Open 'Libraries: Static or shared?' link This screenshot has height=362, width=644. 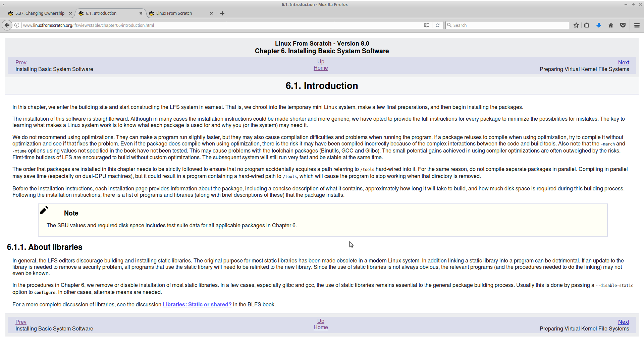197,304
